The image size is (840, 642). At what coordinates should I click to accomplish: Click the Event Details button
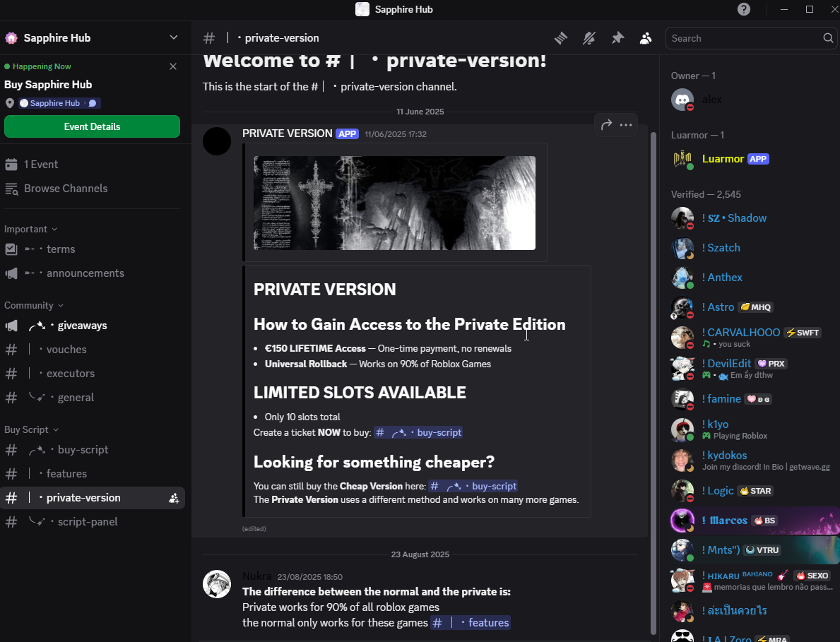92,126
